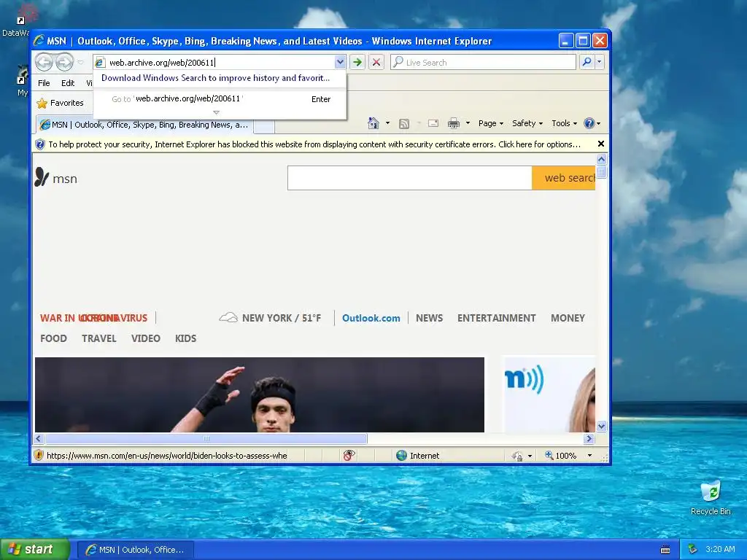Open the KIDS section link
Screen dimensions: 747x560
185,338
